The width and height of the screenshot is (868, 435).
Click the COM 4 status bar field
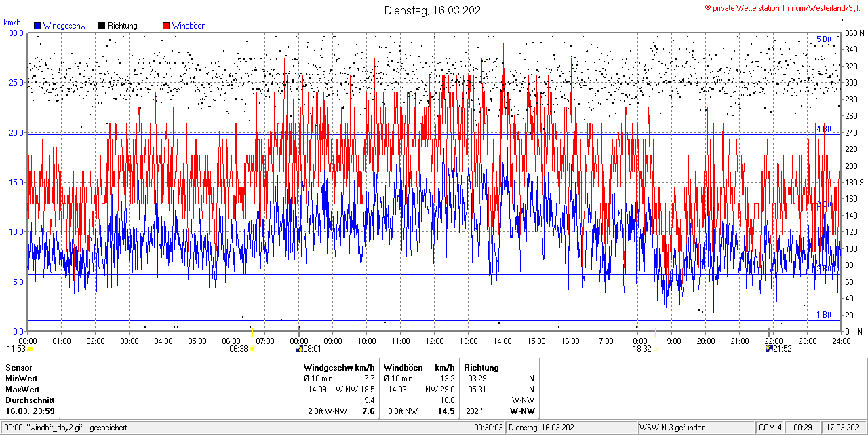[x=770, y=428]
